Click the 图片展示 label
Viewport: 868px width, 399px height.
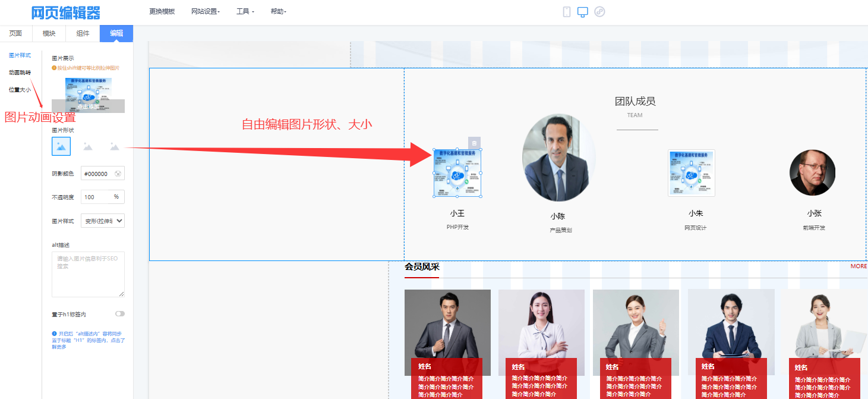[63, 58]
